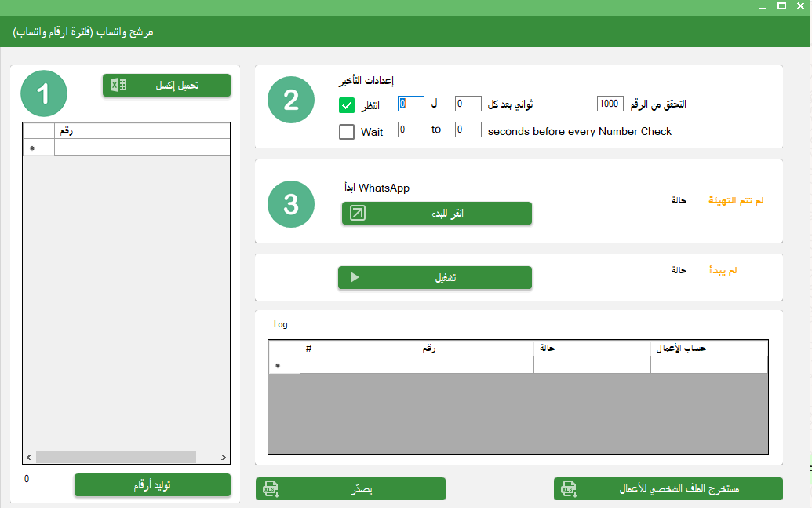
Task: Click the 1000 number check count field
Action: pos(610,104)
